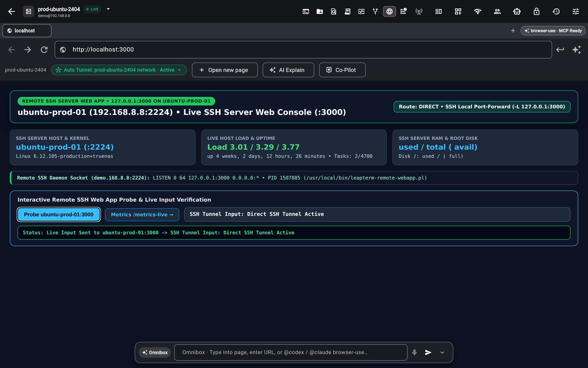Expand the prod-ubuntu-2404 host dropdown arrow
The image size is (588, 368).
(108, 9)
